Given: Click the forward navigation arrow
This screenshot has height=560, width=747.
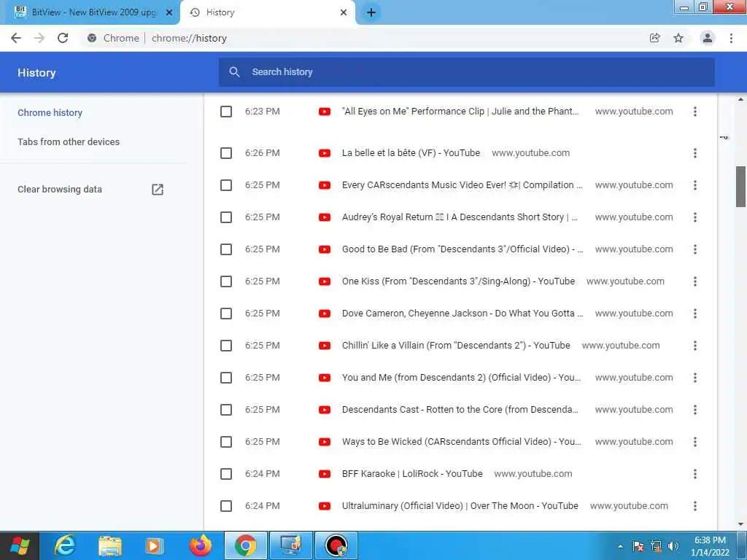Looking at the screenshot, I should [39, 38].
